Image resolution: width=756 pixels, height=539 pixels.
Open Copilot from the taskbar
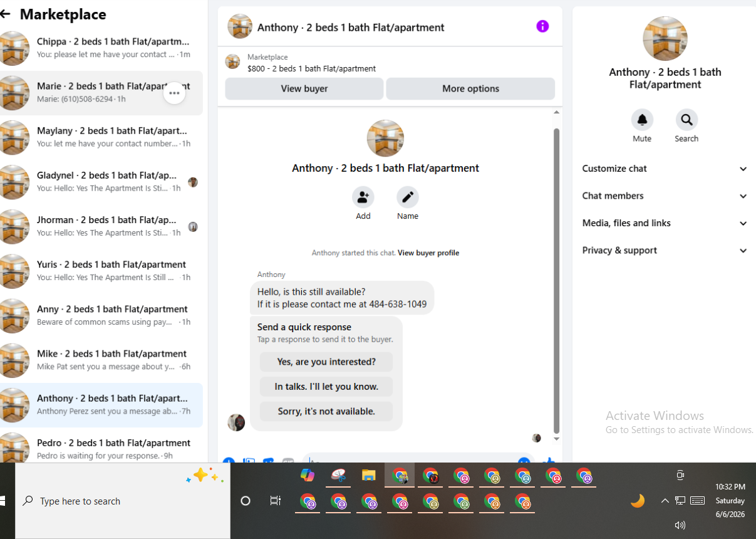click(x=308, y=476)
